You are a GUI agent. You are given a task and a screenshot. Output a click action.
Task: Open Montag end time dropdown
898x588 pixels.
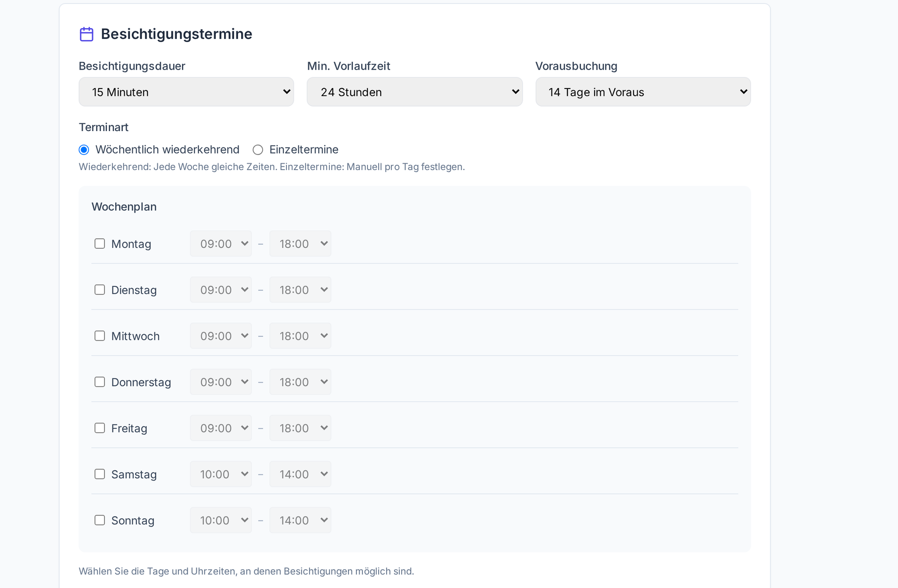click(300, 244)
